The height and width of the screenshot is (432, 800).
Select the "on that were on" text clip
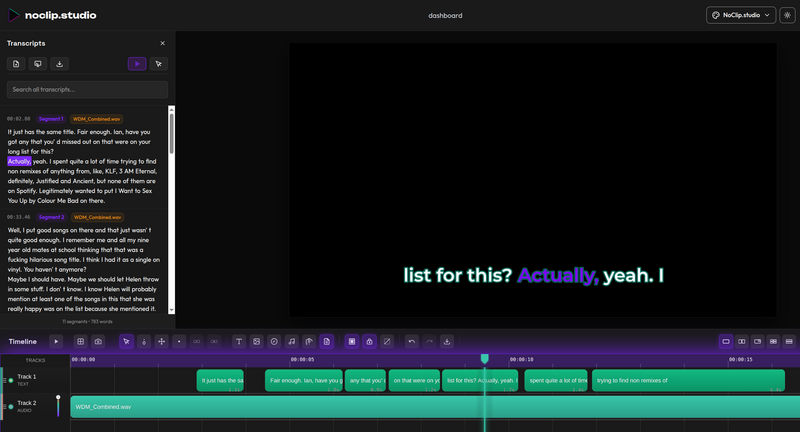pyautogui.click(x=414, y=380)
